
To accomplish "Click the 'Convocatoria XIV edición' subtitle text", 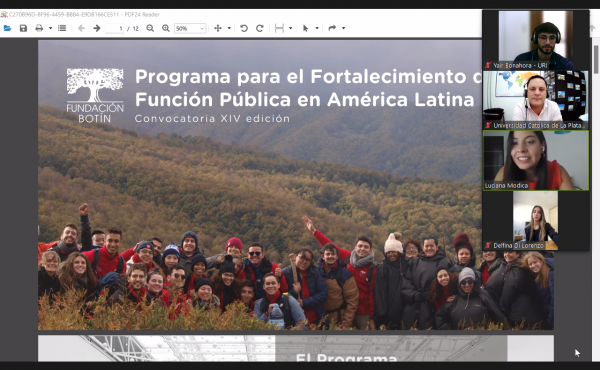I will tap(212, 119).
